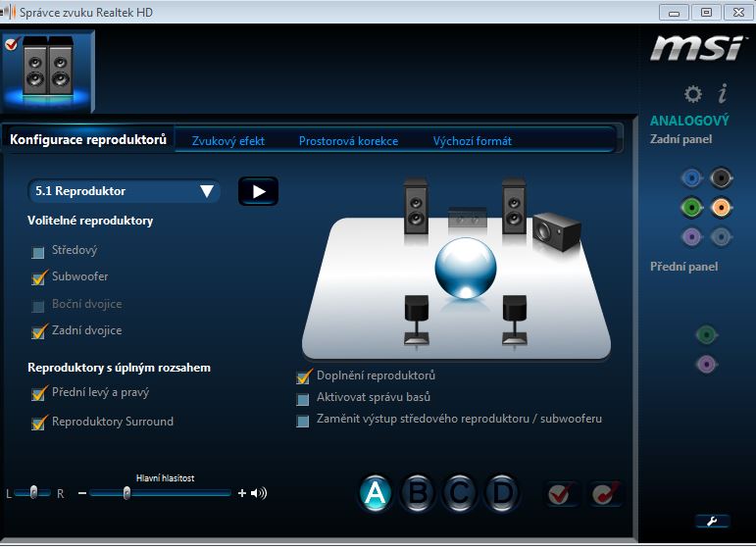The image size is (756, 549).
Task: Minimize the Realtek HD window
Action: tap(674, 13)
